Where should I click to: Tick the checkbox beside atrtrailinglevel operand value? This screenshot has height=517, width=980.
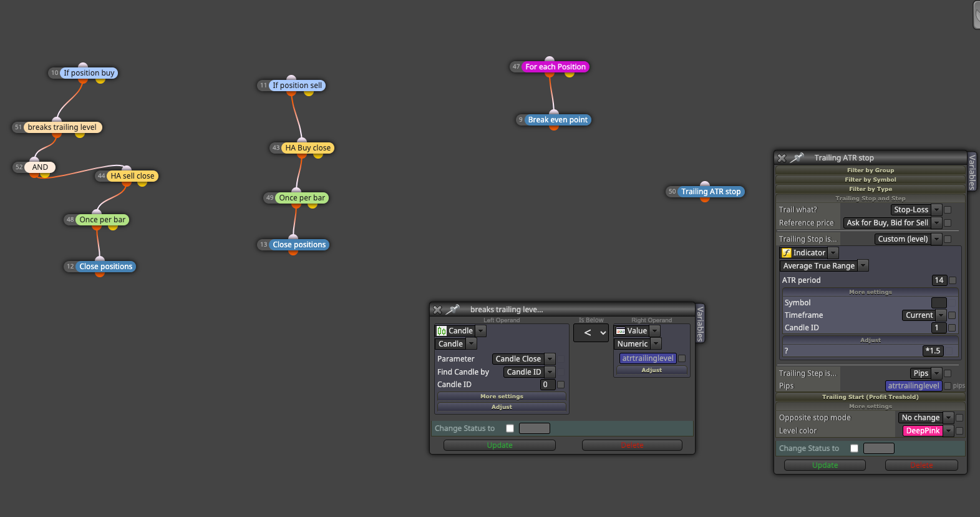[x=682, y=358]
